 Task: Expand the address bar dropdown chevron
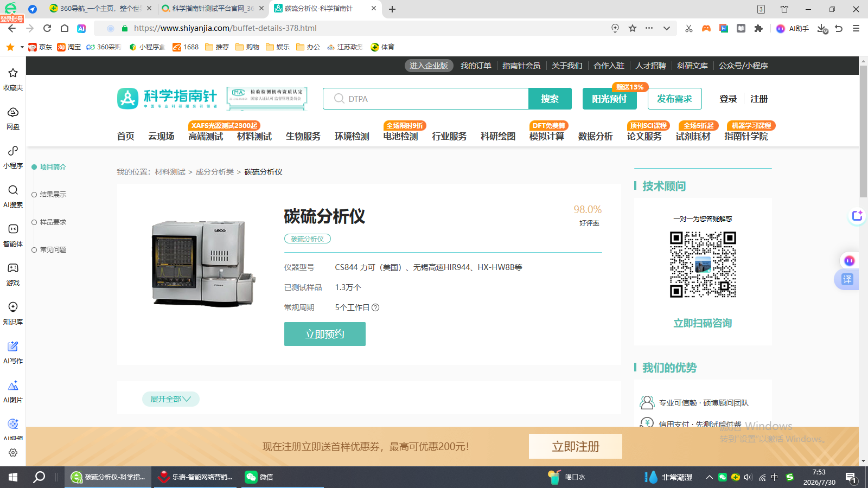pos(667,28)
